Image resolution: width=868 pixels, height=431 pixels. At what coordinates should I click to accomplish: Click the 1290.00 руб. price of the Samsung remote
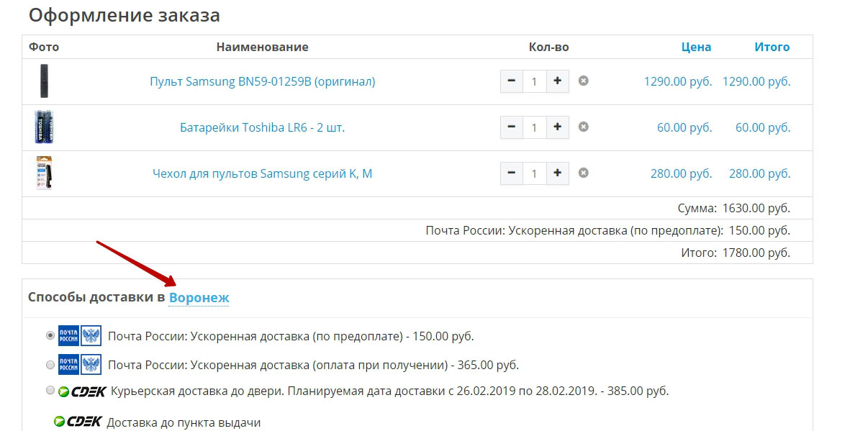tap(678, 81)
